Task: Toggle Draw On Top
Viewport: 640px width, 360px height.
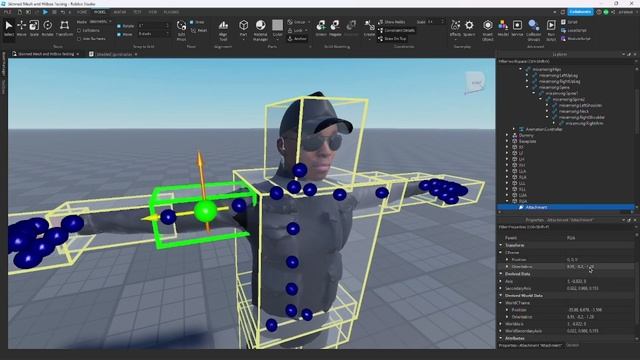Action: coord(392,39)
